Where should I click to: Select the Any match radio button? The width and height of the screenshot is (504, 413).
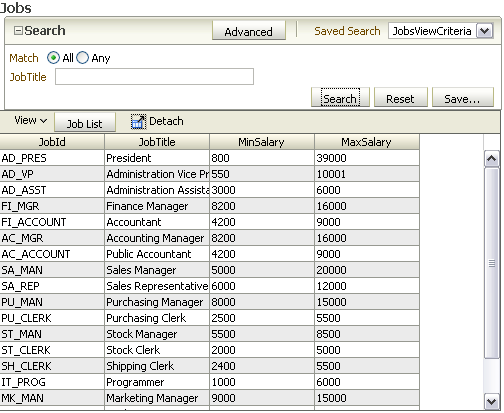click(x=83, y=58)
